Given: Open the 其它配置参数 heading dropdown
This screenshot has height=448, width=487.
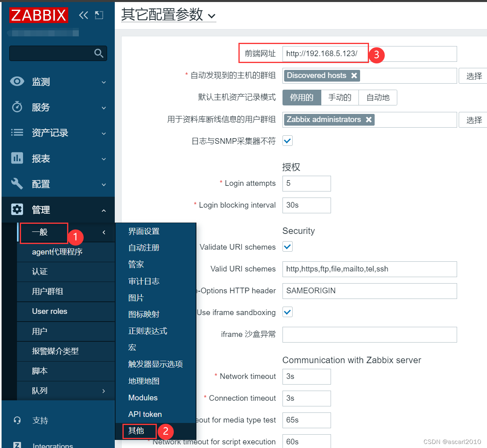Looking at the screenshot, I should click(212, 16).
